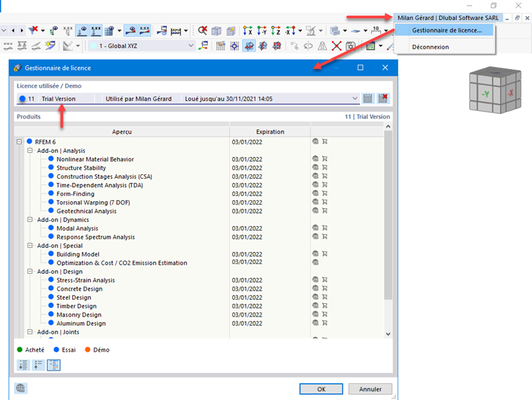Click the globe icon in Concrete Design row
The height and width of the screenshot is (400, 532).
[x=315, y=289]
